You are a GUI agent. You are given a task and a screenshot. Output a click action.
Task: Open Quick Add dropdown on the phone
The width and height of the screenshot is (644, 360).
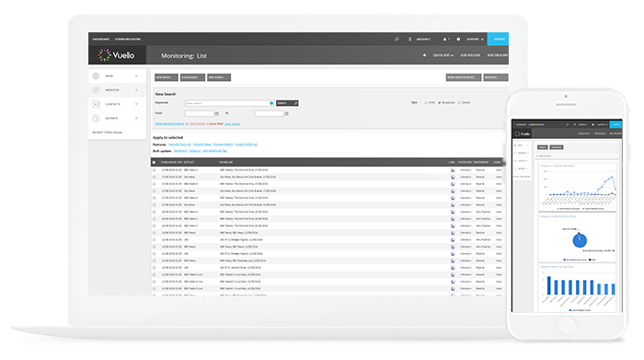click(x=584, y=134)
